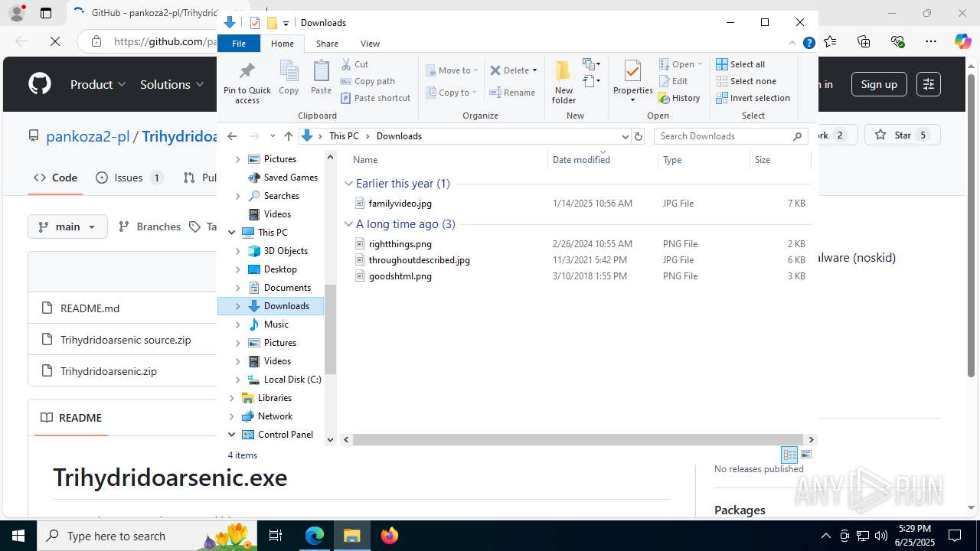The height and width of the screenshot is (551, 980).
Task: Expand Local Disk (C:) tree node
Action: click(x=237, y=380)
